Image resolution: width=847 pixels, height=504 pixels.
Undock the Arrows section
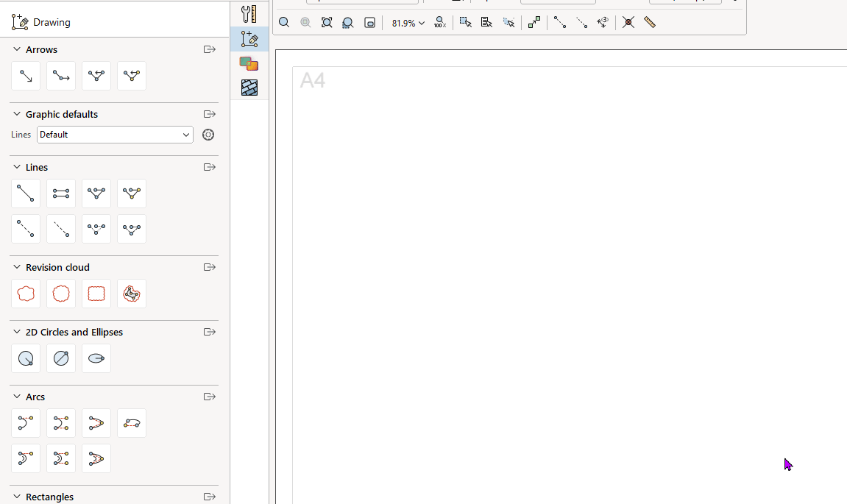point(210,49)
